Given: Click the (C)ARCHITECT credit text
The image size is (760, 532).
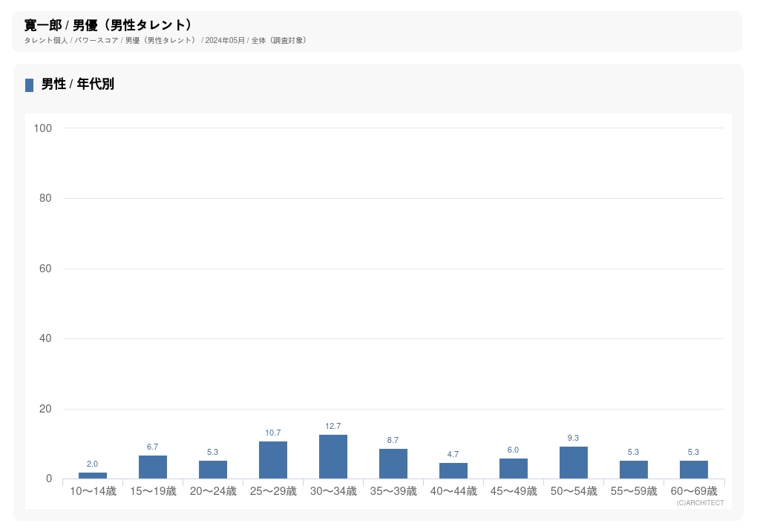Looking at the screenshot, I should click(700, 503).
